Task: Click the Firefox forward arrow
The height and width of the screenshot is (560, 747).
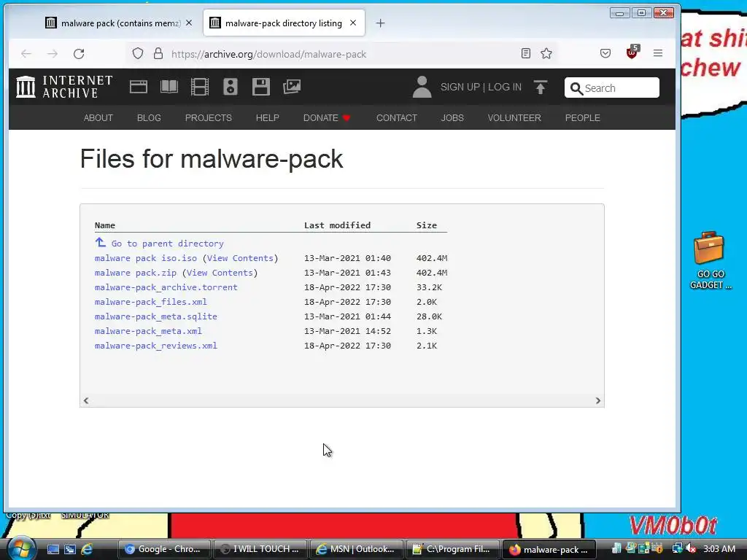Action: 53,54
